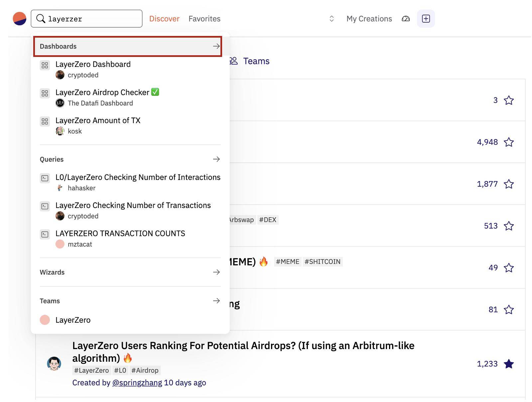Unstar the dashboard with 1,233 favorites
This screenshot has height=402, width=532.
tap(509, 364)
